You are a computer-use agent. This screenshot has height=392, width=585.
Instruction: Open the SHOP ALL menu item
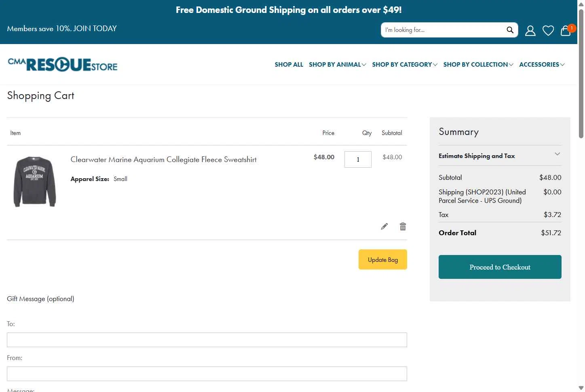[x=289, y=65]
